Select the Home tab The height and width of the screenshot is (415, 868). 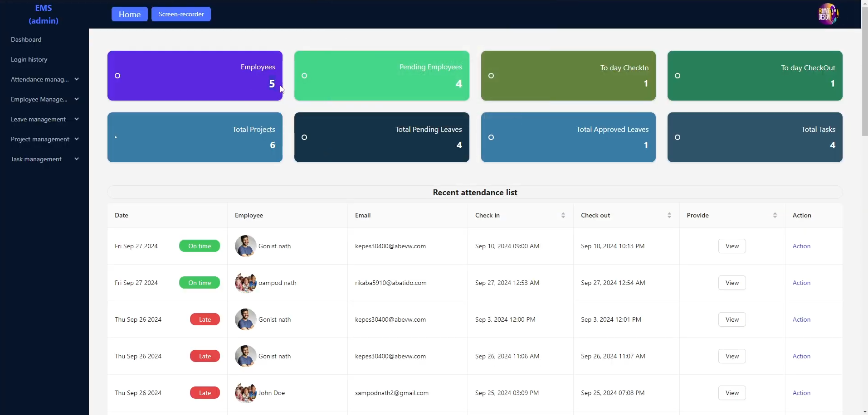tap(129, 14)
